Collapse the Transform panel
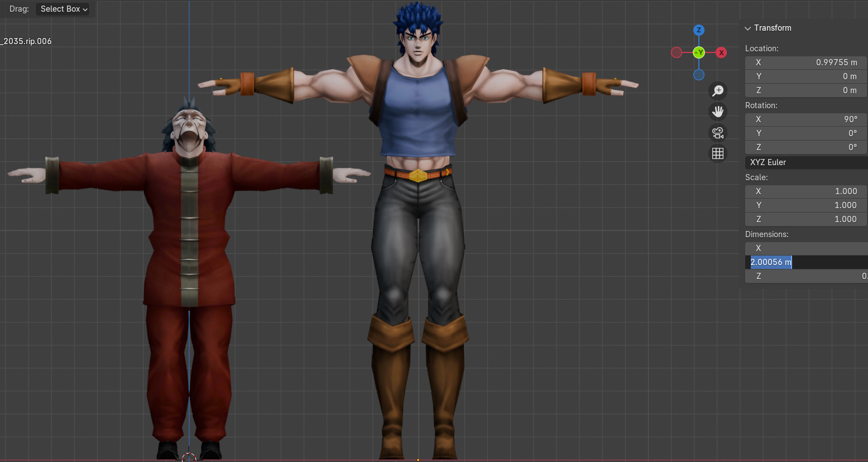The image size is (868, 462). tap(748, 28)
